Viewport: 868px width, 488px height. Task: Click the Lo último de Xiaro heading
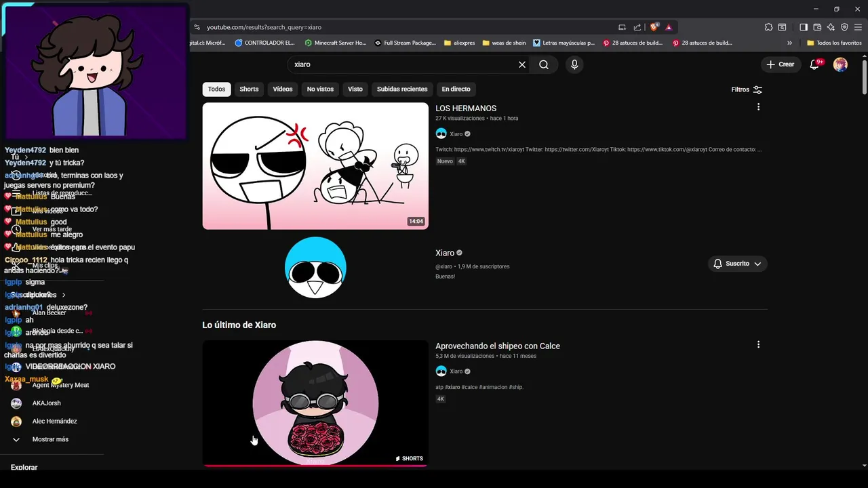click(239, 325)
